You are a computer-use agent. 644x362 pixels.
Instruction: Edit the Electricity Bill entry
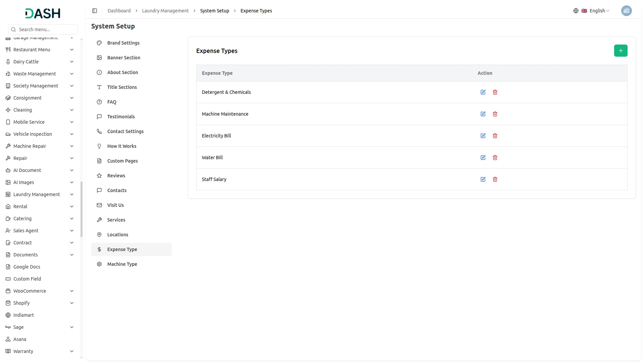click(483, 136)
